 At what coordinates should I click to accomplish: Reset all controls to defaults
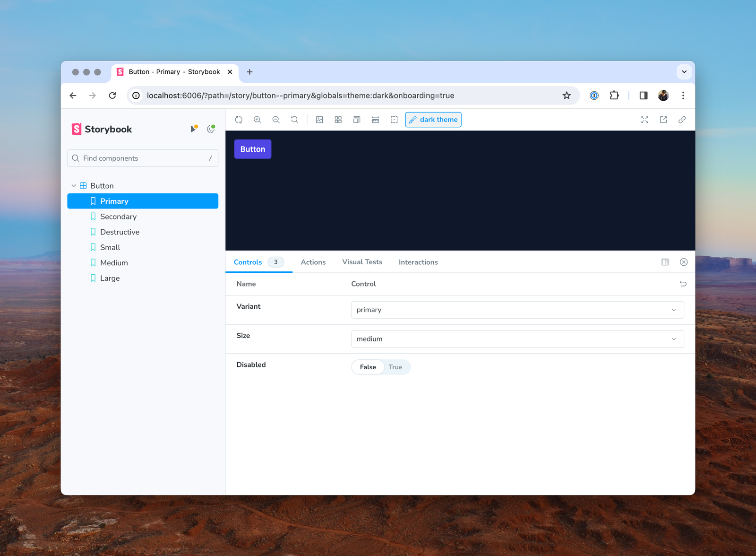click(683, 284)
